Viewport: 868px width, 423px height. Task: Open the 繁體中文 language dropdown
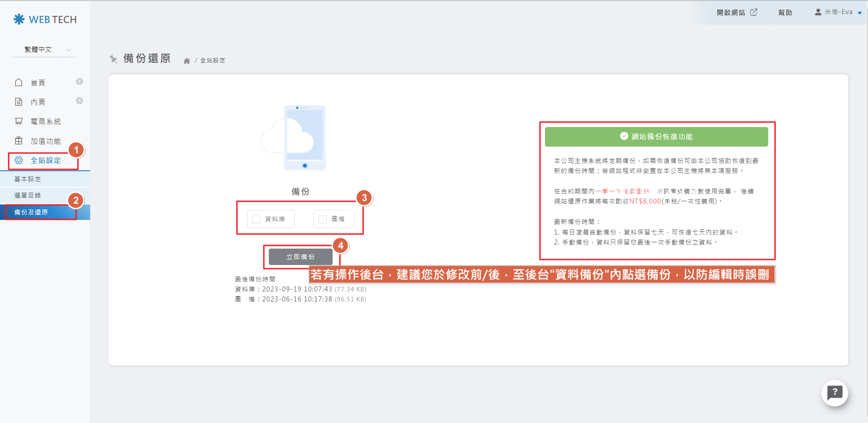coord(45,50)
